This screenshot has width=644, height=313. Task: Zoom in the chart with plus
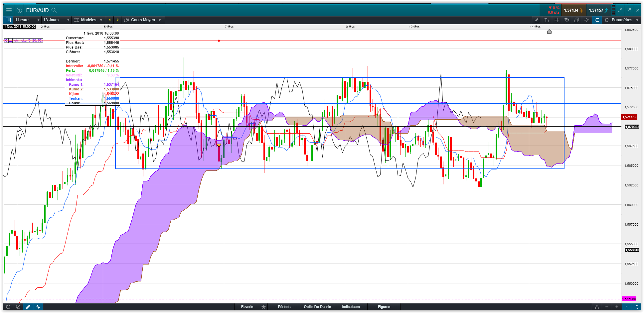pos(617,307)
